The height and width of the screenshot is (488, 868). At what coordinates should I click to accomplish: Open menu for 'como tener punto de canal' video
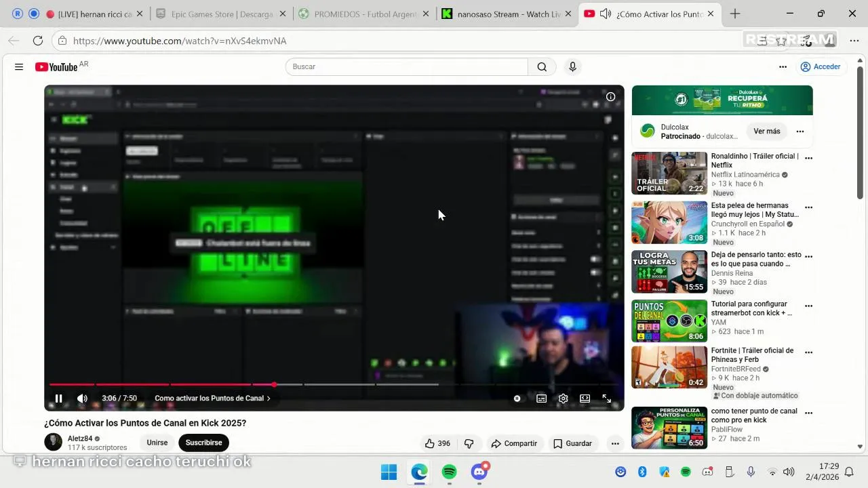coord(808,414)
